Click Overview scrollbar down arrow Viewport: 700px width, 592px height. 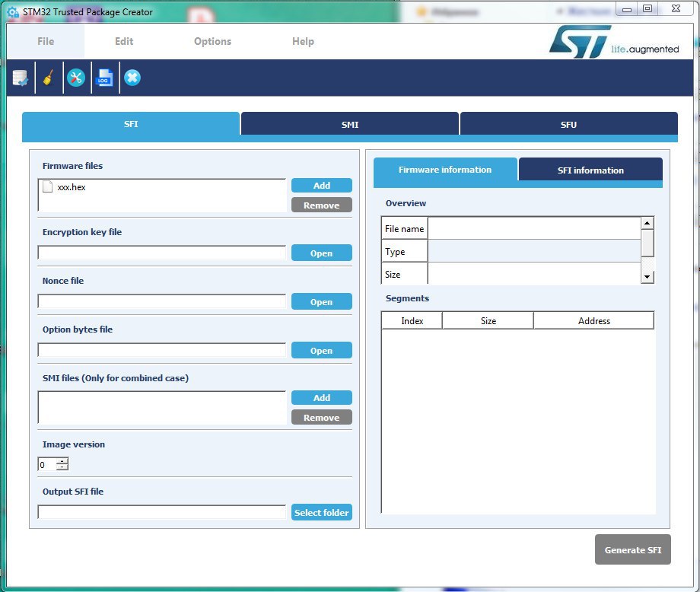point(647,277)
